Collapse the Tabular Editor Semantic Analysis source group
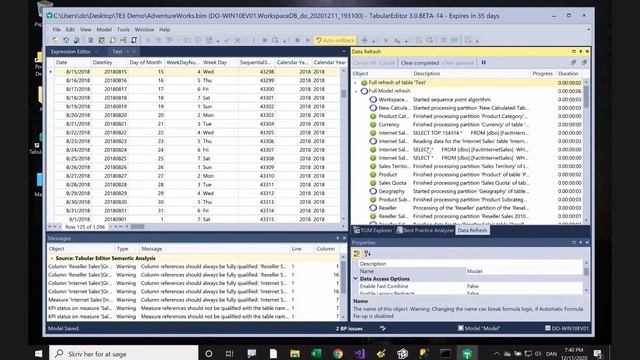The image size is (640, 360). (52, 258)
